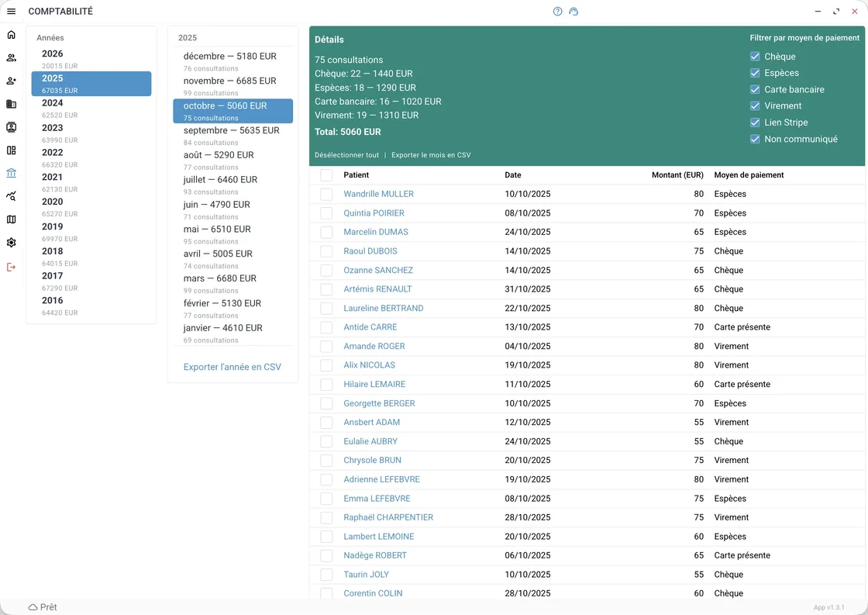Choose septembre — 5635 EUR

click(232, 136)
